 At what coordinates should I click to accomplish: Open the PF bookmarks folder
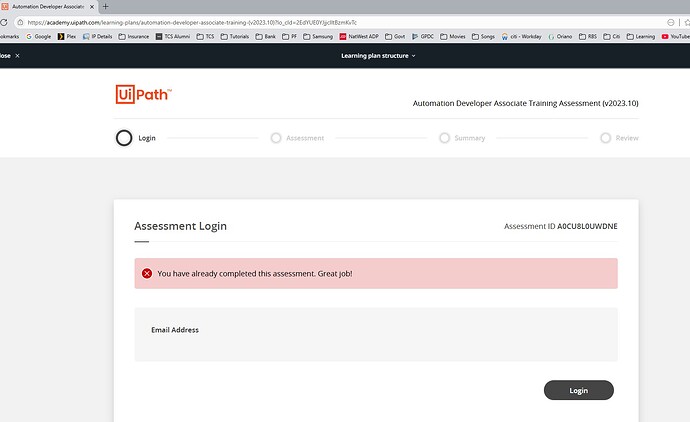point(290,37)
